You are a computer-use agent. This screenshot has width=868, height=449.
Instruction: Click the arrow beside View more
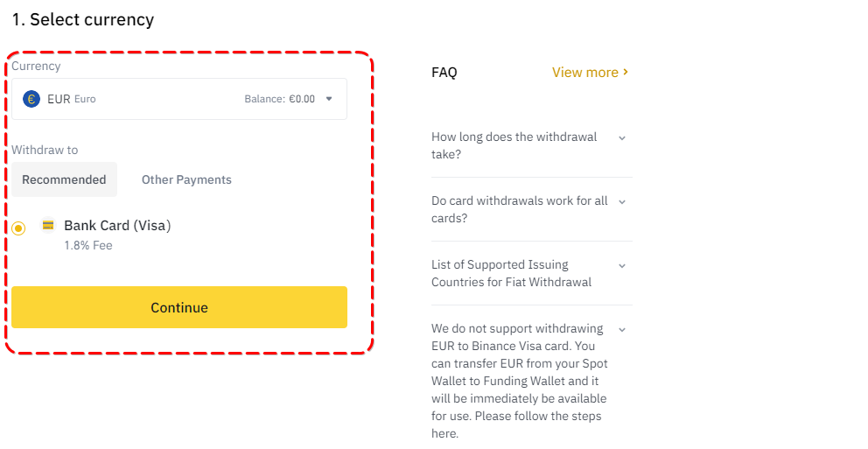click(626, 72)
